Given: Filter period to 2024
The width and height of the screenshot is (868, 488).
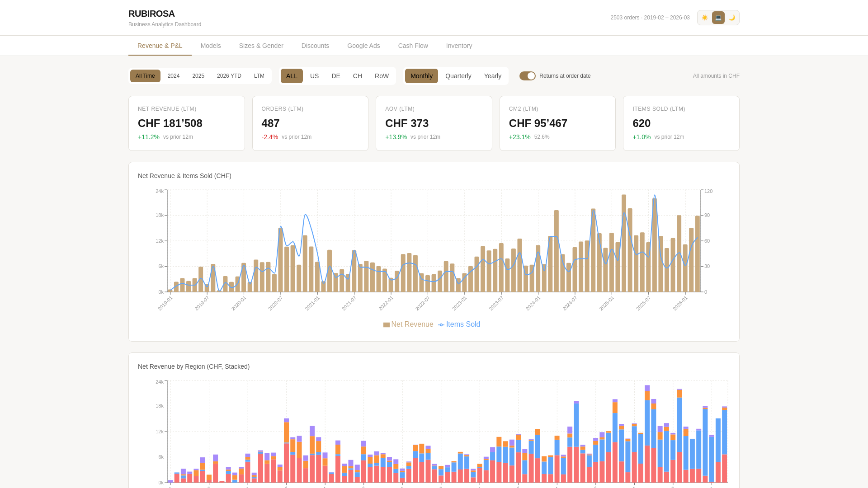Looking at the screenshot, I should 174,76.
